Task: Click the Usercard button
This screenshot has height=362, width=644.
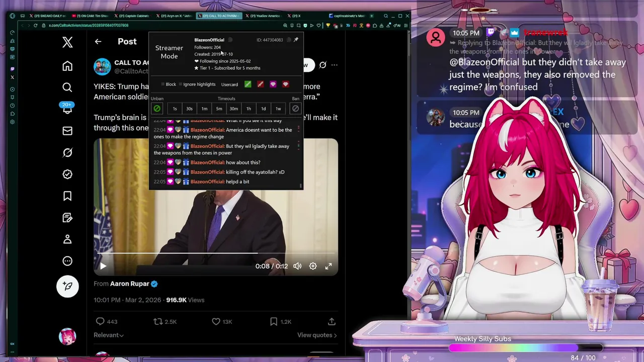Action: (229, 84)
